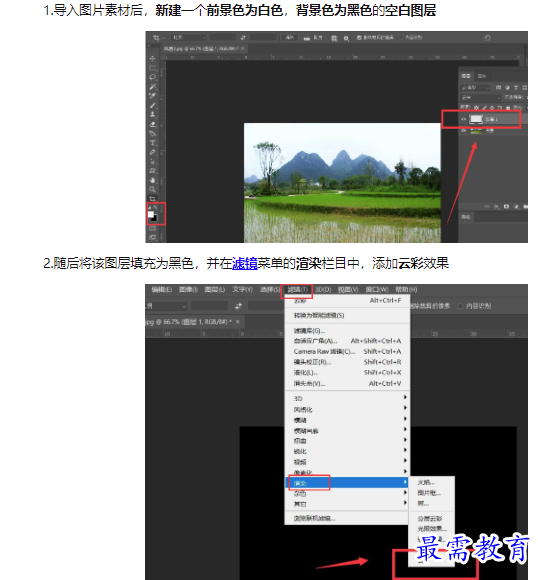
Task: Select the Hand tool in the toolbox
Action: pyautogui.click(x=152, y=180)
